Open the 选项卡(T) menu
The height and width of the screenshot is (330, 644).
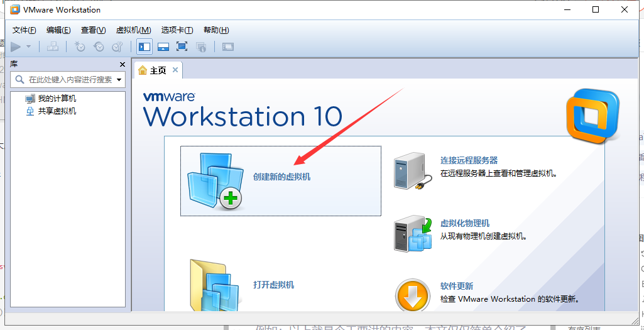(177, 30)
